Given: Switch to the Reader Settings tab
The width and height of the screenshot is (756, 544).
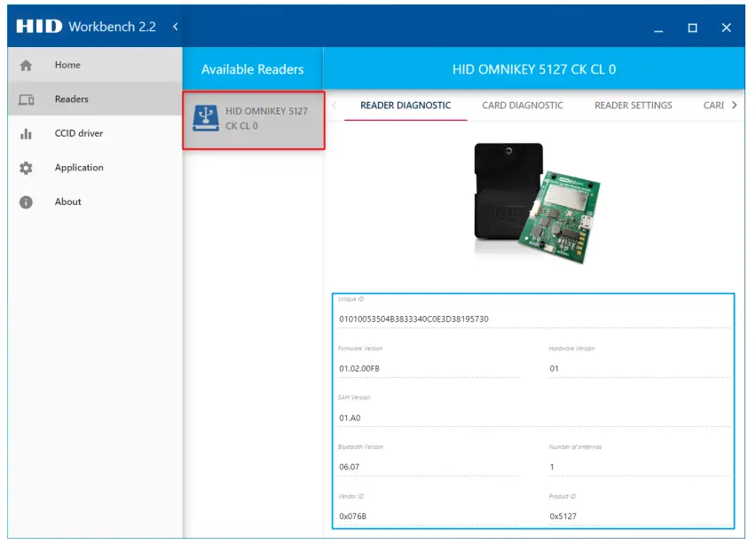Looking at the screenshot, I should [633, 105].
